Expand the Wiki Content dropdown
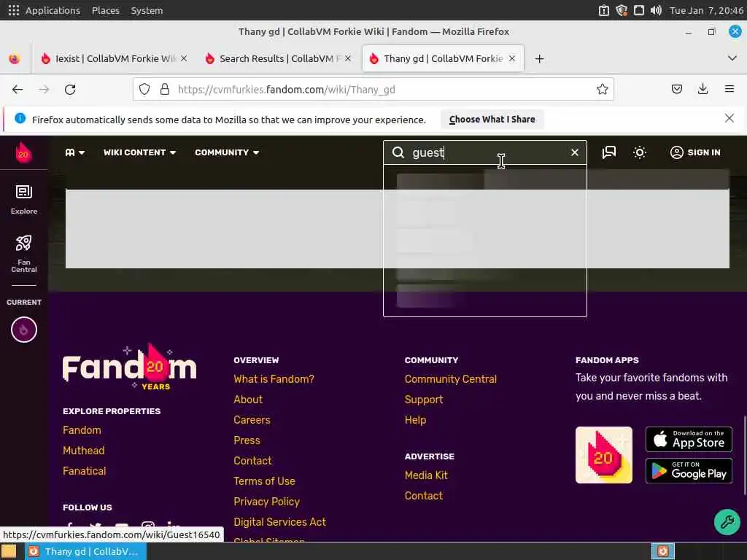747x560 pixels. coord(139,152)
